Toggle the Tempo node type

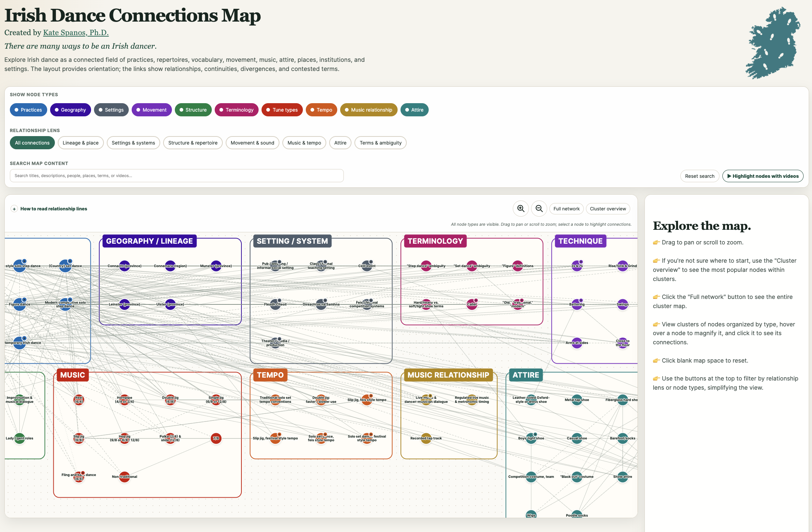pyautogui.click(x=322, y=110)
